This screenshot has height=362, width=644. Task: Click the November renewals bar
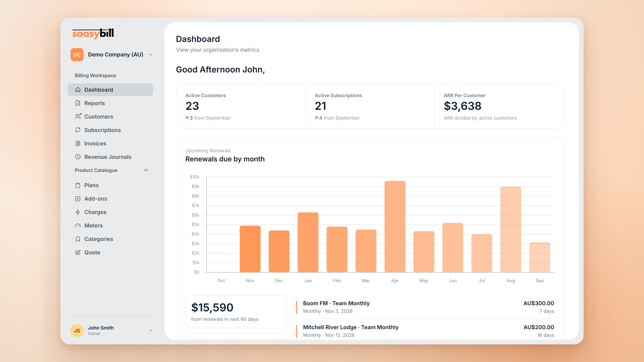(x=250, y=249)
